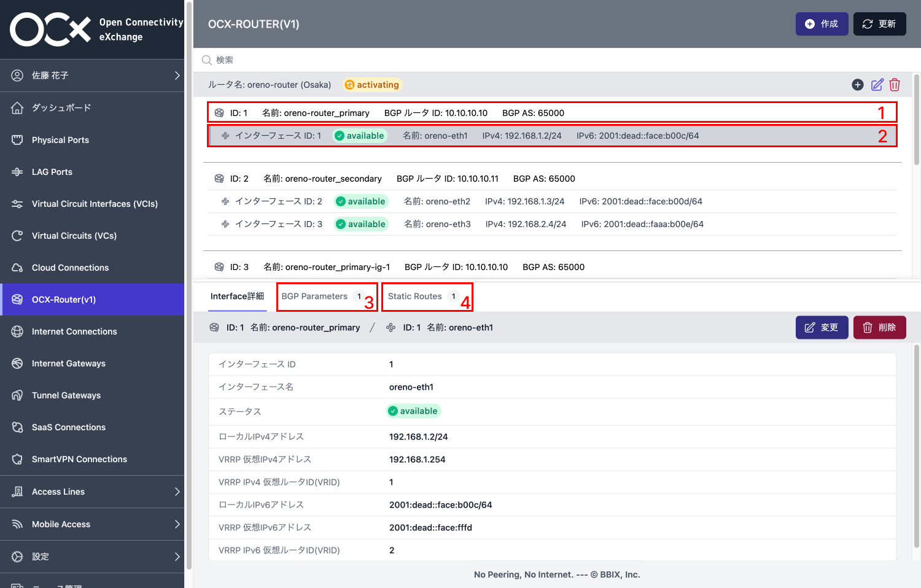Image resolution: width=921 pixels, height=588 pixels.
Task: Expand the 佐藤 花子 user menu
Action: [x=92, y=75]
